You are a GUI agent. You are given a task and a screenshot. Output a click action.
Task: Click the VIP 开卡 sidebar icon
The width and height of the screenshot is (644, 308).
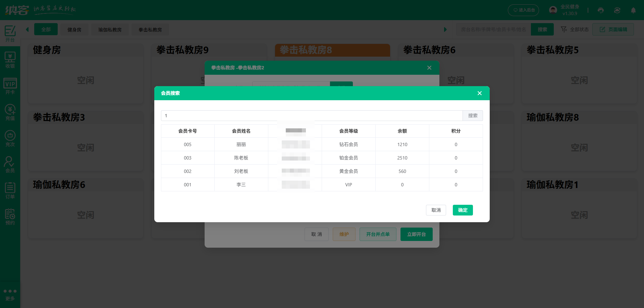click(x=10, y=86)
